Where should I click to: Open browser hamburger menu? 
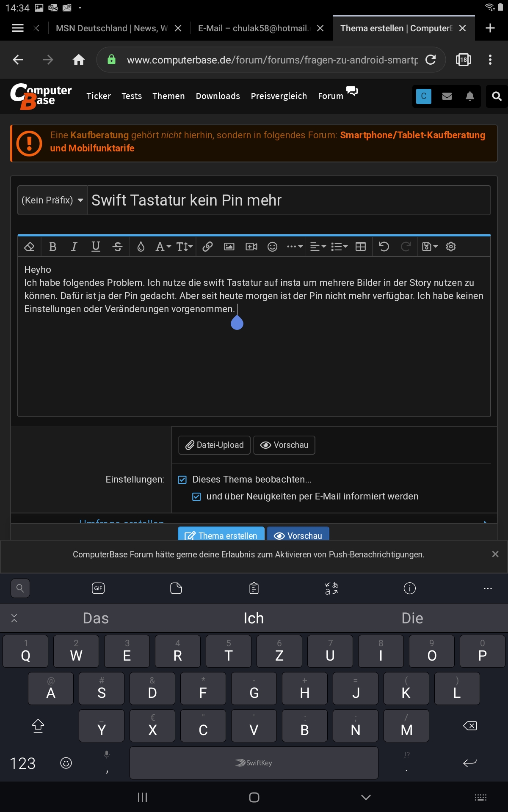coord(18,28)
